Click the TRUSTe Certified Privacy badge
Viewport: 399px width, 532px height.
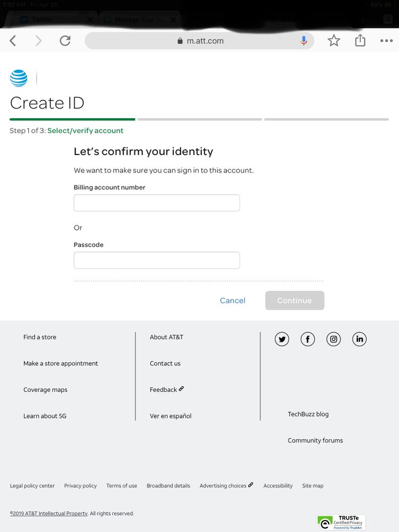coord(340,522)
